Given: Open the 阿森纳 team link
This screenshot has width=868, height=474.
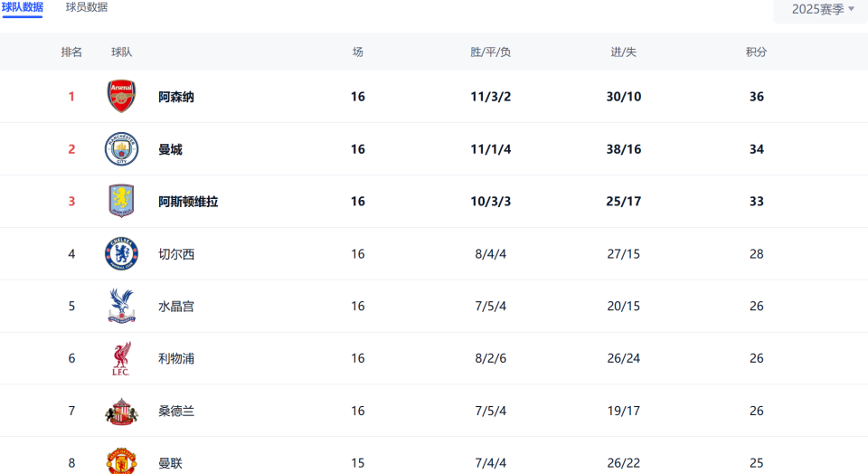Looking at the screenshot, I should [176, 97].
